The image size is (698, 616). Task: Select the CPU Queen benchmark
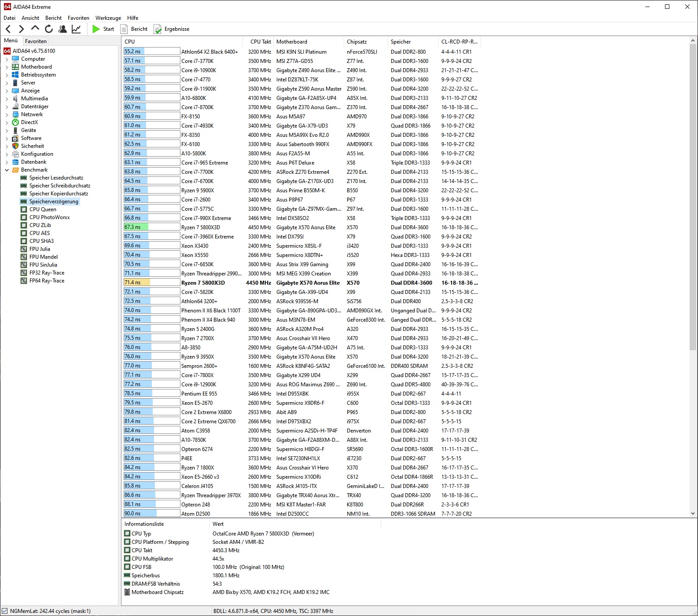pos(43,209)
